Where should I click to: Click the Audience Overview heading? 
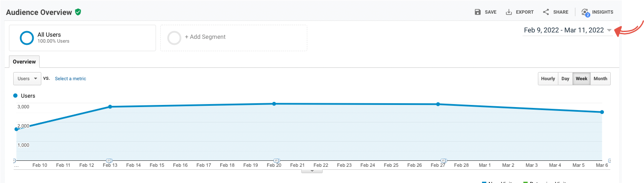click(x=39, y=12)
